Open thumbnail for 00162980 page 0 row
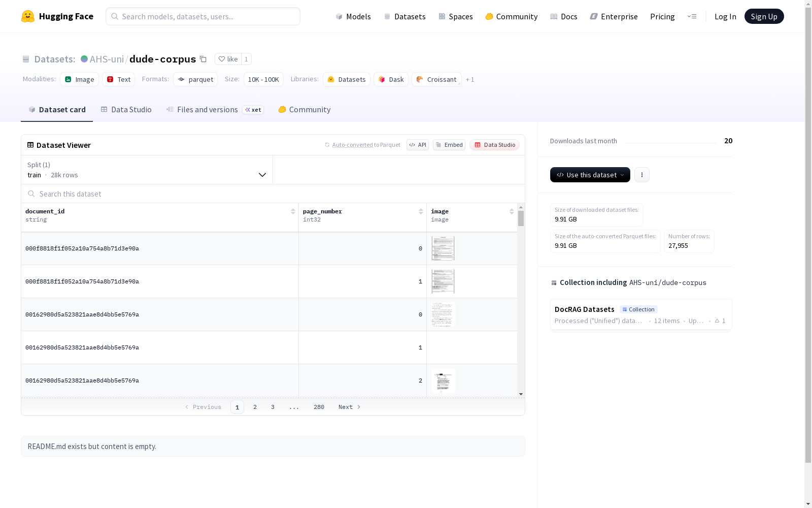This screenshot has height=508, width=812. click(443, 314)
